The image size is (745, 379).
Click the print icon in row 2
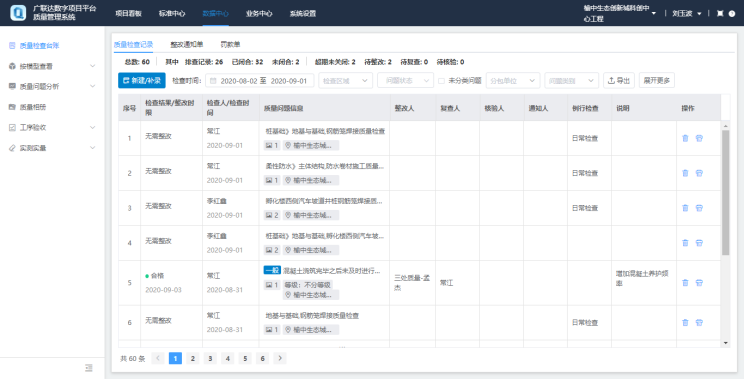(699, 173)
